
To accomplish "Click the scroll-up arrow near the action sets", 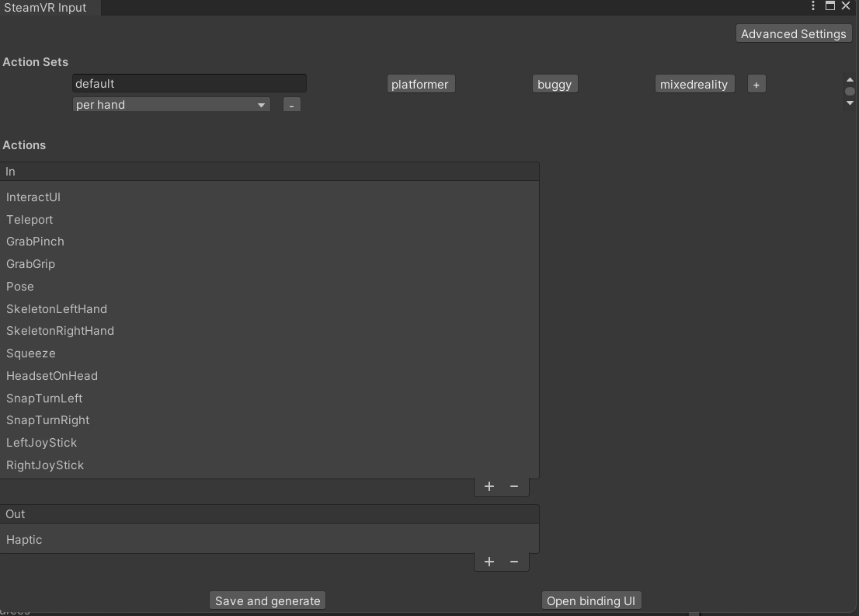I will tap(850, 78).
